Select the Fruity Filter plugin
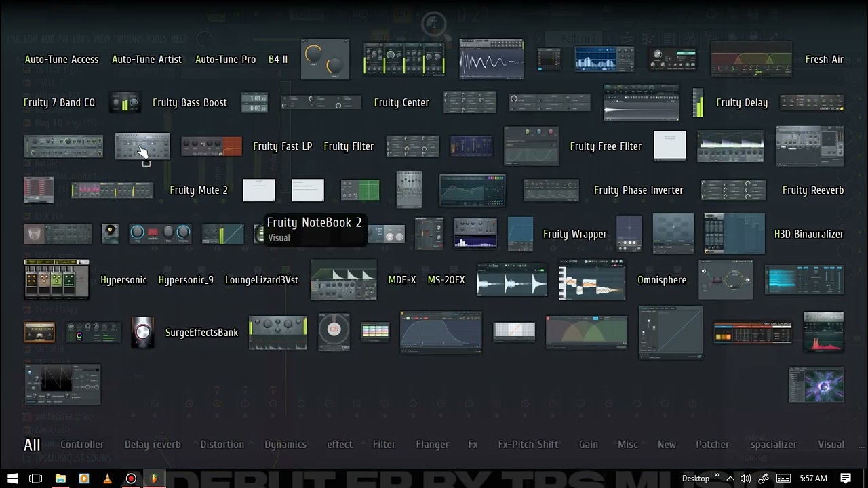The image size is (868, 488). coord(349,146)
